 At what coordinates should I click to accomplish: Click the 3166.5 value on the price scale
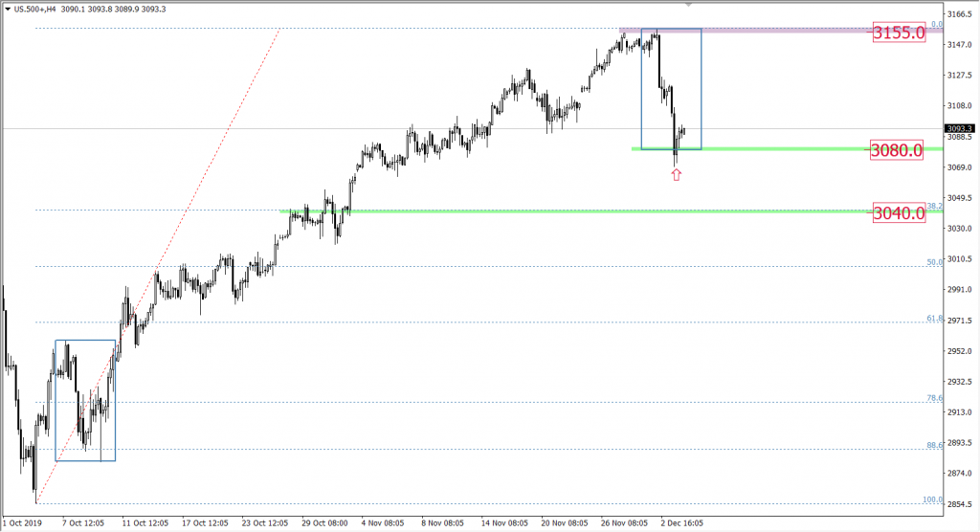[x=960, y=13]
